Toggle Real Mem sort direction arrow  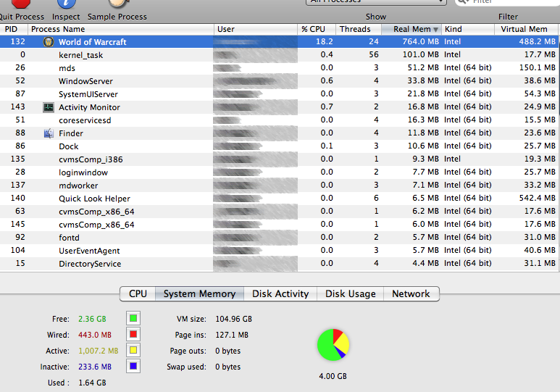click(x=435, y=30)
